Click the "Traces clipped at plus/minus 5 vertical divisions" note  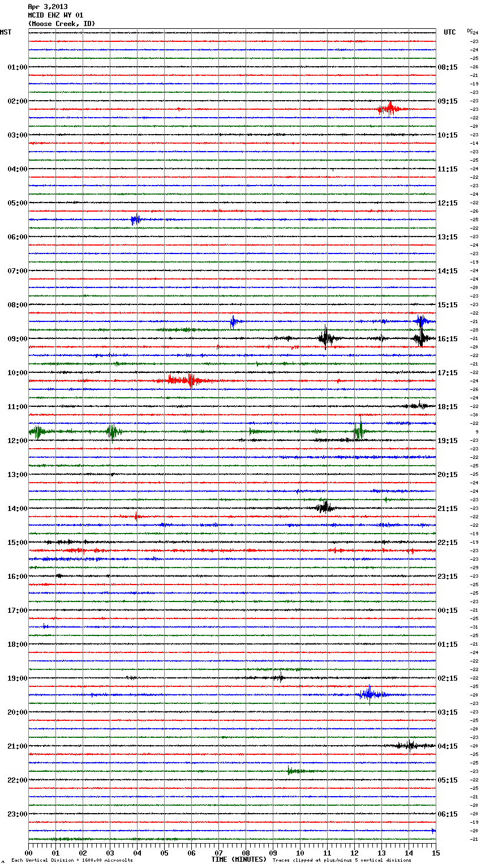342,860
